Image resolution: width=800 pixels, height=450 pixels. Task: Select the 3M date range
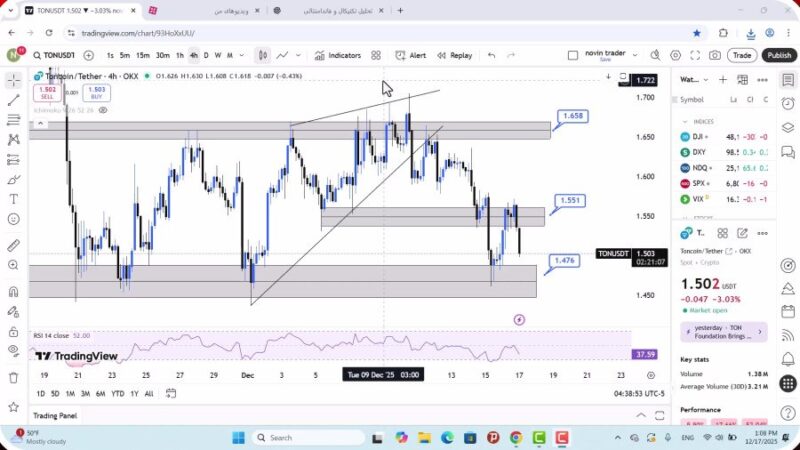pos(85,394)
